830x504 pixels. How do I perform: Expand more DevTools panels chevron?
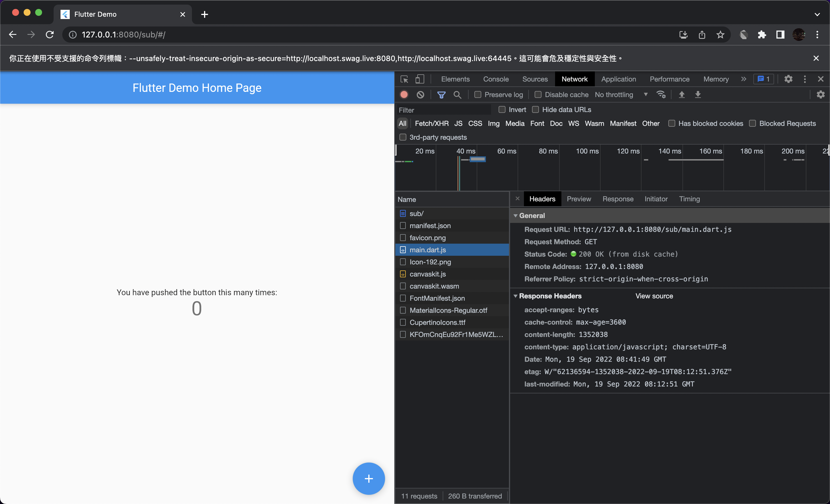tap(744, 79)
